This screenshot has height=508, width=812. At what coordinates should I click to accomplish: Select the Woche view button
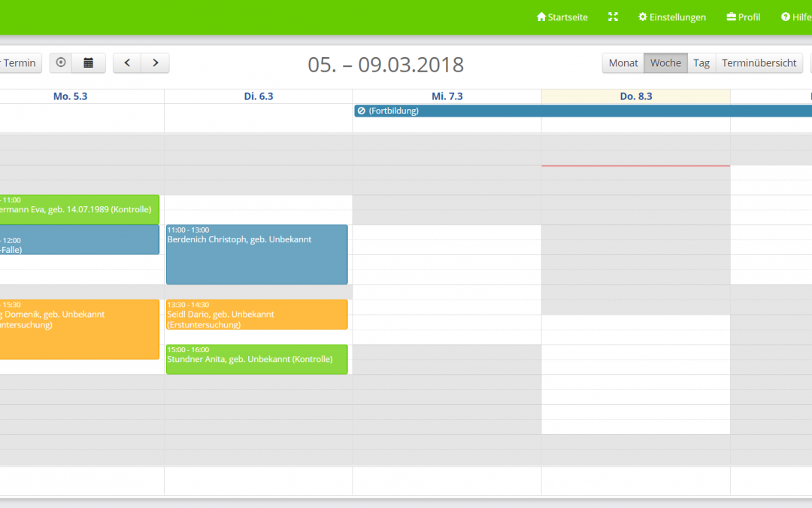click(665, 63)
